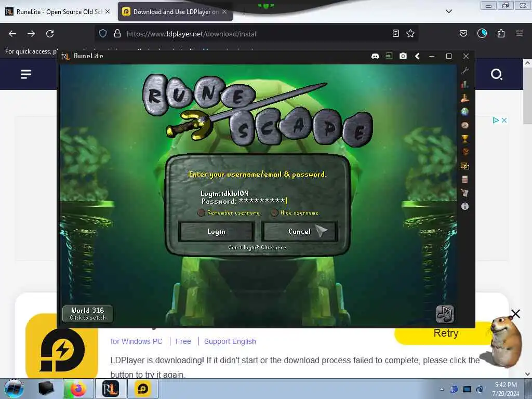This screenshot has height=399, width=532.
Task: Open the Firefox hamburger application menu
Action: 520,33
